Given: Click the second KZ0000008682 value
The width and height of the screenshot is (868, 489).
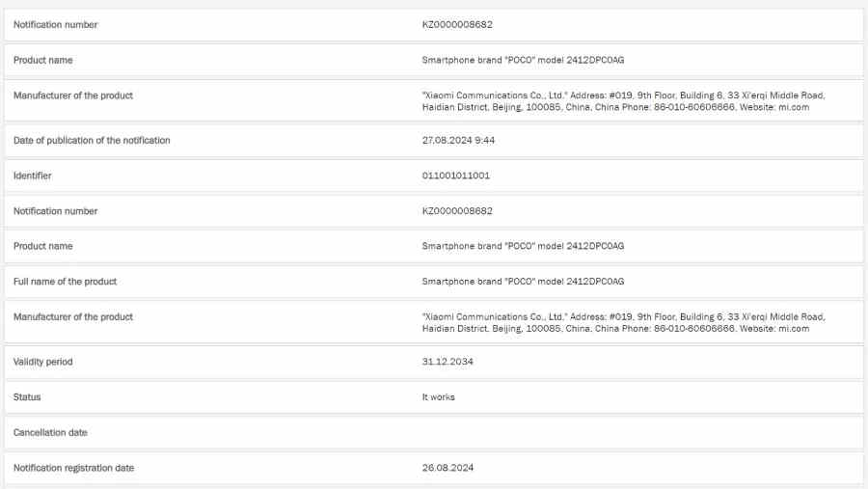Looking at the screenshot, I should pos(457,211).
